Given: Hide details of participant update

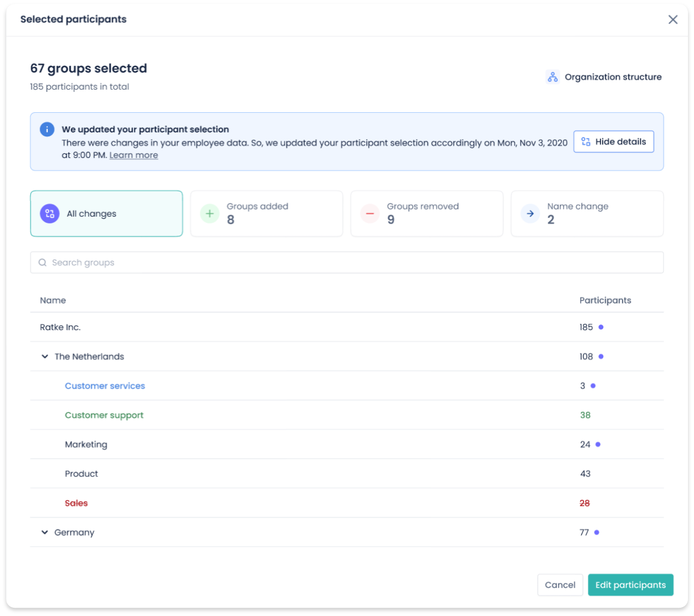Looking at the screenshot, I should [613, 142].
